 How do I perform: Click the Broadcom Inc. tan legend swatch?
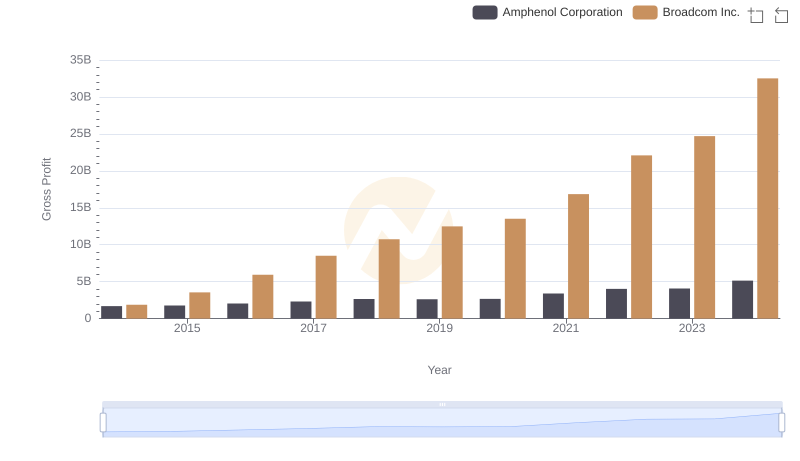pos(645,12)
